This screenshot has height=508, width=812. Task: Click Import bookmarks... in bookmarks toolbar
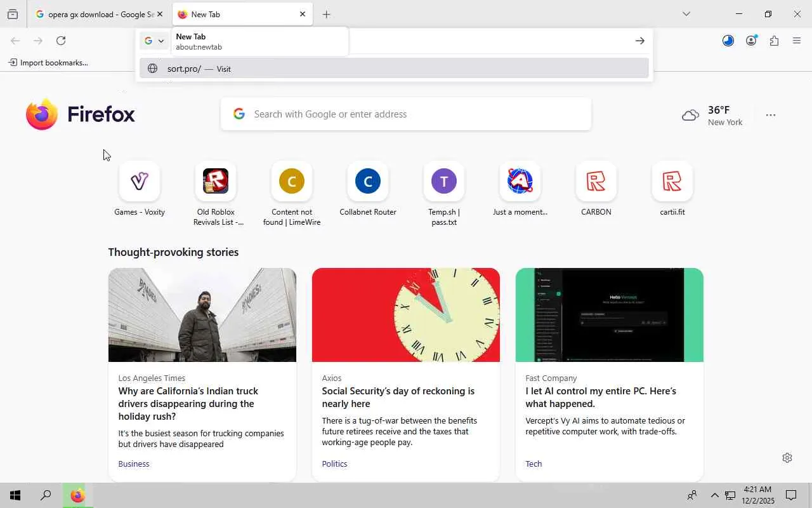[48, 62]
